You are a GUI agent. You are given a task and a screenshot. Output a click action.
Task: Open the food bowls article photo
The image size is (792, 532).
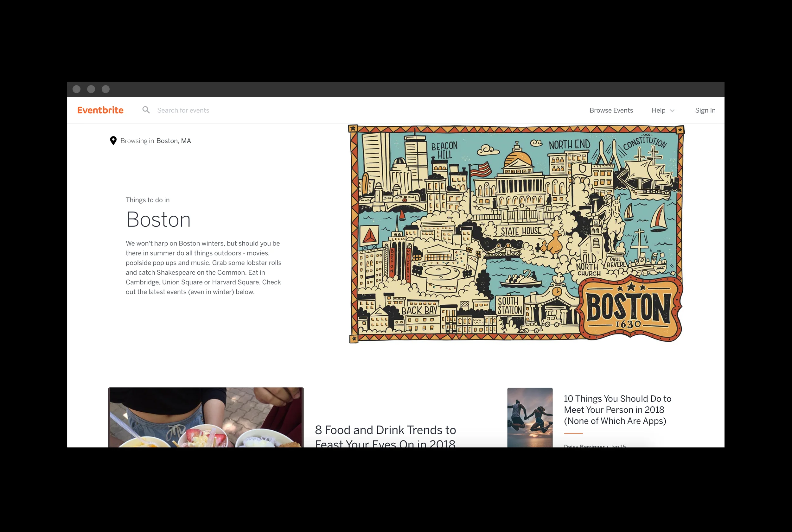tap(206, 417)
